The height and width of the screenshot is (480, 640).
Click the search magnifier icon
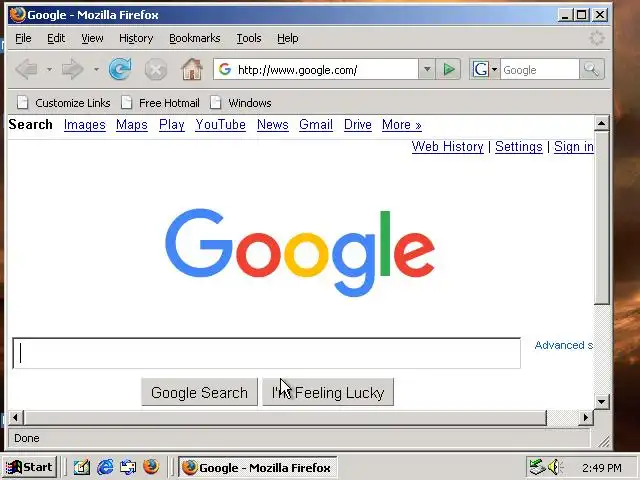[x=591, y=69]
